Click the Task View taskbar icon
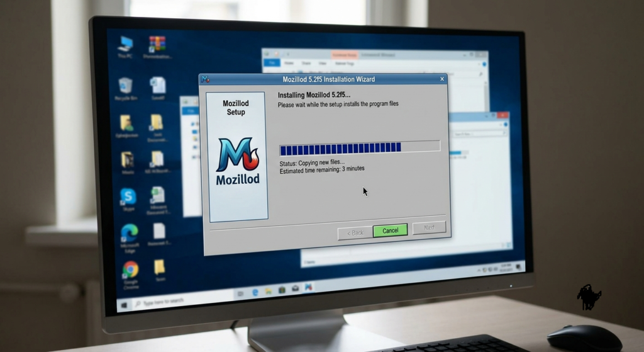Viewport: 644px width, 352px height. point(241,293)
